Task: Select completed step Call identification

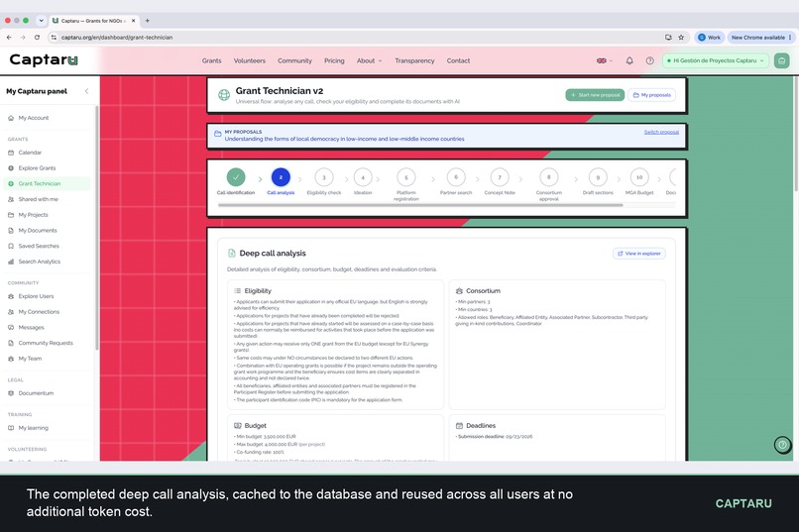Action: (x=236, y=177)
